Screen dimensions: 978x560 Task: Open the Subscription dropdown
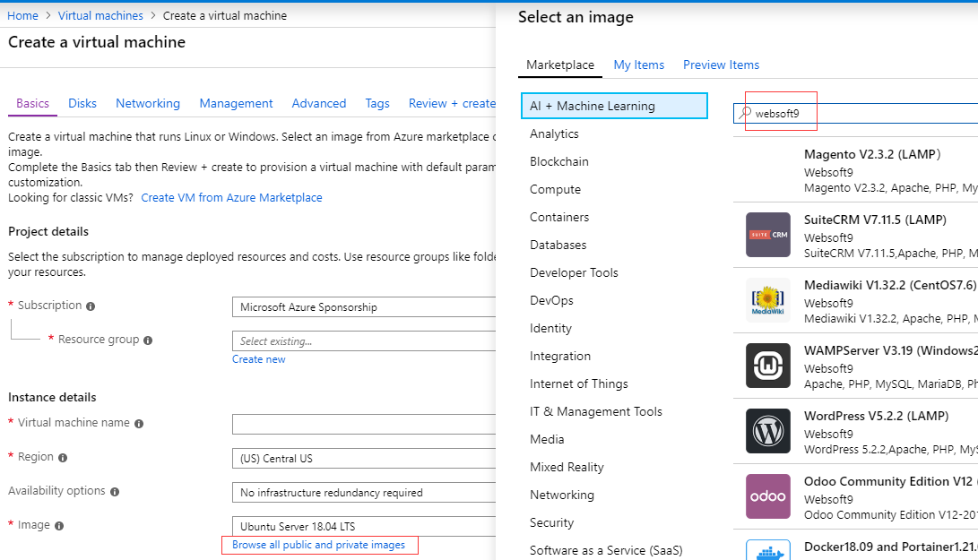(x=363, y=307)
